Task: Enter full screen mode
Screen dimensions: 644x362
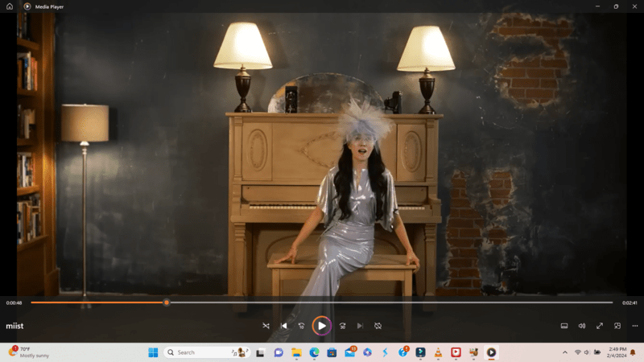Action: [x=600, y=326]
